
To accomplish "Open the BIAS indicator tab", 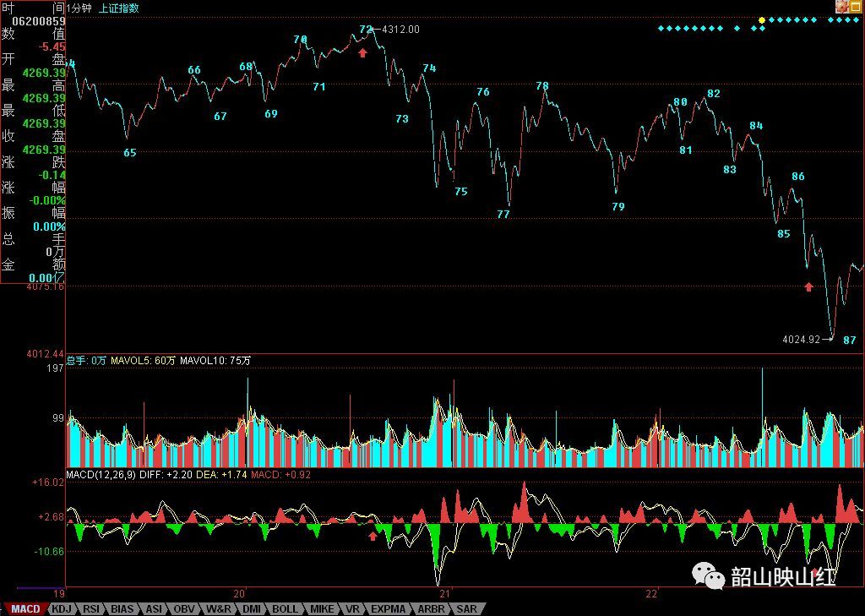I will [x=122, y=609].
